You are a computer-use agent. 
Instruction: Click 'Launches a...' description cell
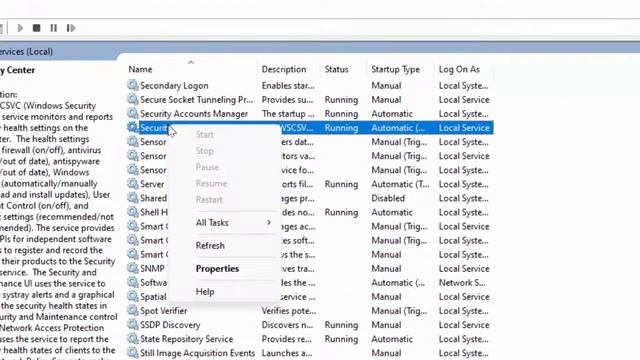(x=287, y=353)
